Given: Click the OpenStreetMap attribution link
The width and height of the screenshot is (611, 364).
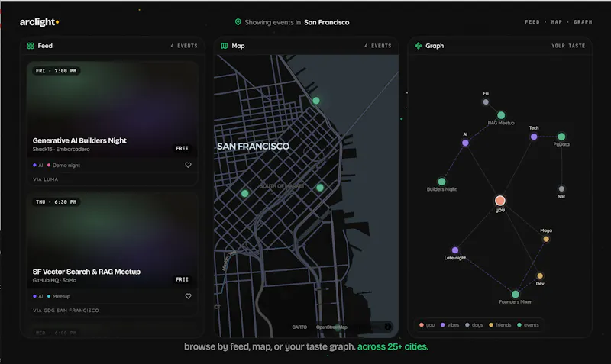Looking at the screenshot, I should point(331,327).
